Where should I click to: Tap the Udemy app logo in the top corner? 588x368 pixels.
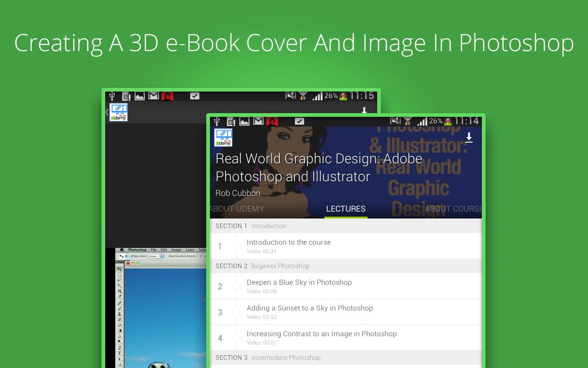(223, 137)
